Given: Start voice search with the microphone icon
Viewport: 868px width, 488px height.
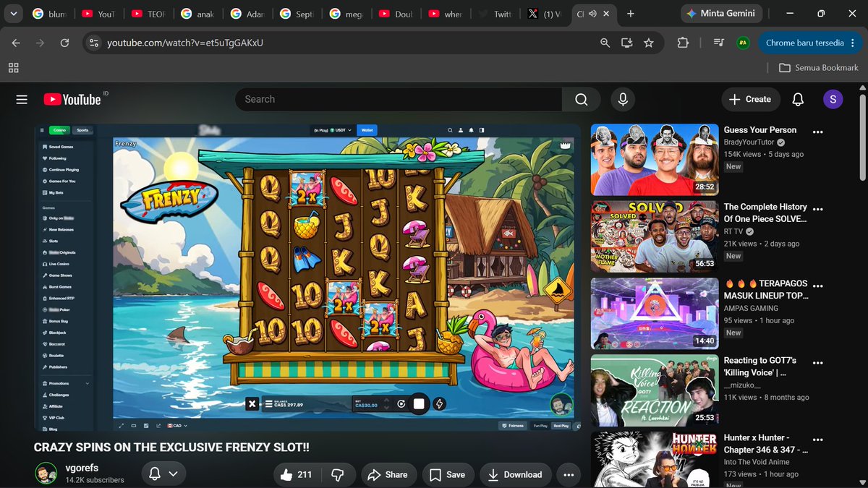Looking at the screenshot, I should point(622,99).
